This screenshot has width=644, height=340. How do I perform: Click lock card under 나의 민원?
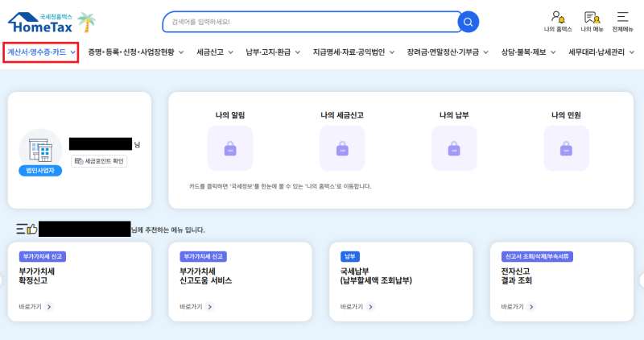click(x=566, y=148)
